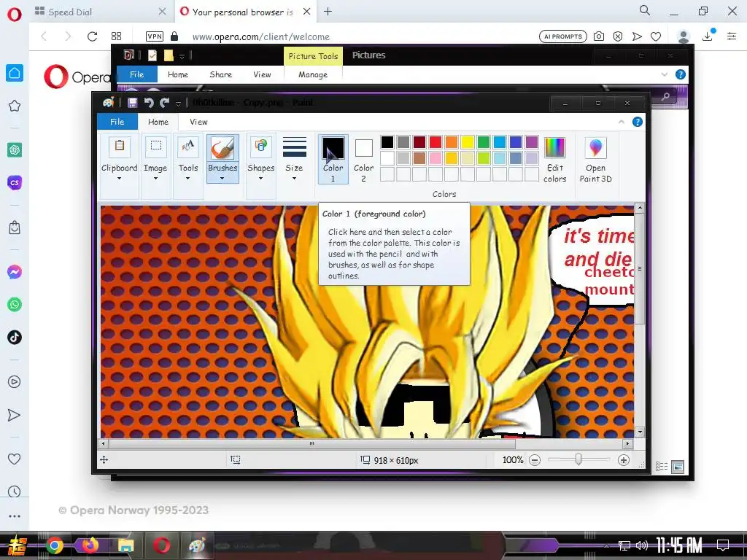
Task: Pick the purple color swatch
Action: coord(532,142)
